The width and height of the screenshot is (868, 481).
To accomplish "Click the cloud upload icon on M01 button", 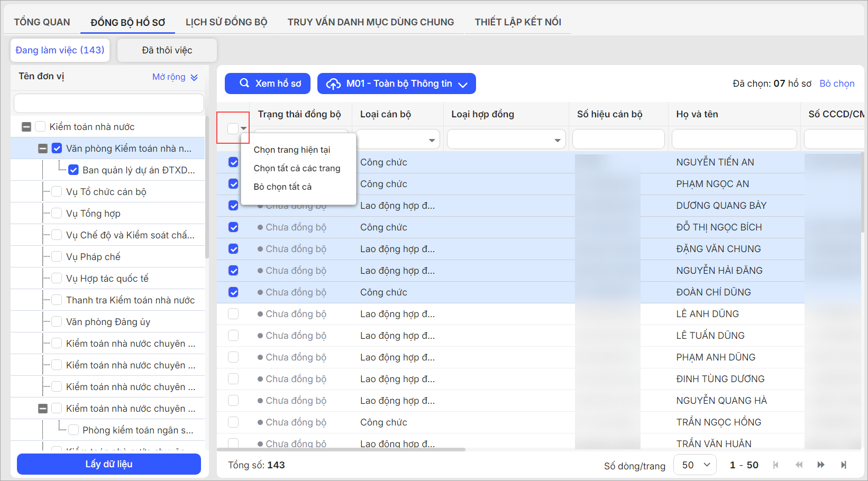I will (x=333, y=84).
